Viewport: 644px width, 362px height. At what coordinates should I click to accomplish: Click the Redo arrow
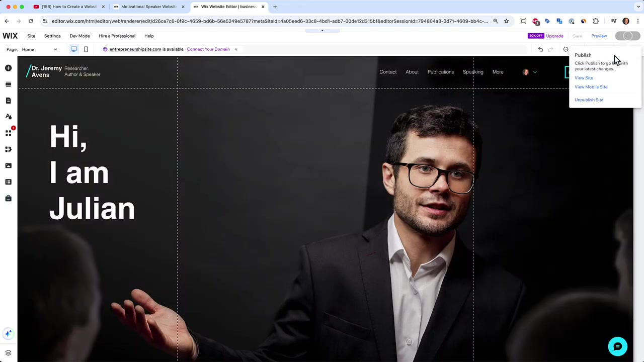[x=550, y=49]
